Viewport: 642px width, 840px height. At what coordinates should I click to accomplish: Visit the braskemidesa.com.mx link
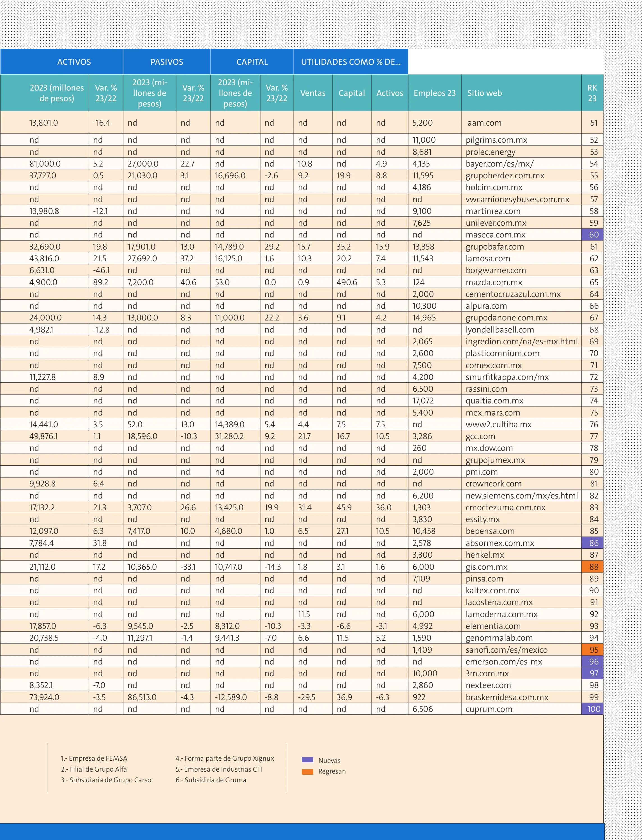click(x=507, y=698)
